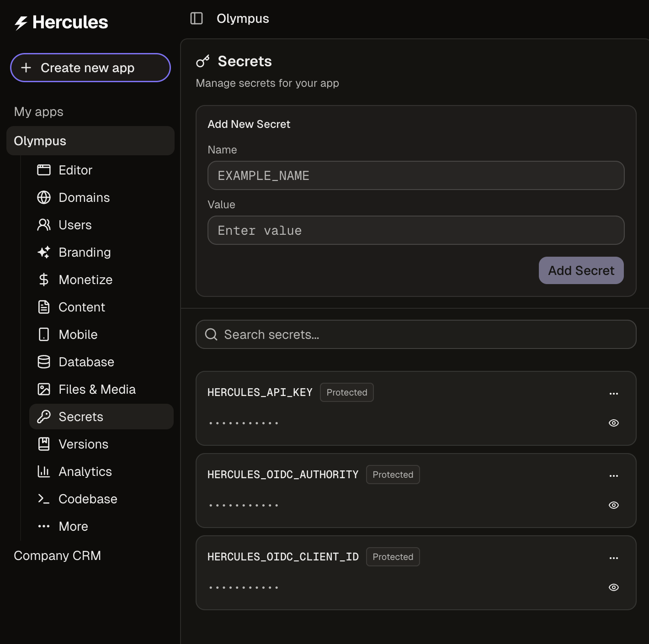Image resolution: width=649 pixels, height=644 pixels.
Task: Go to Codebase via its label
Action: pyautogui.click(x=88, y=499)
